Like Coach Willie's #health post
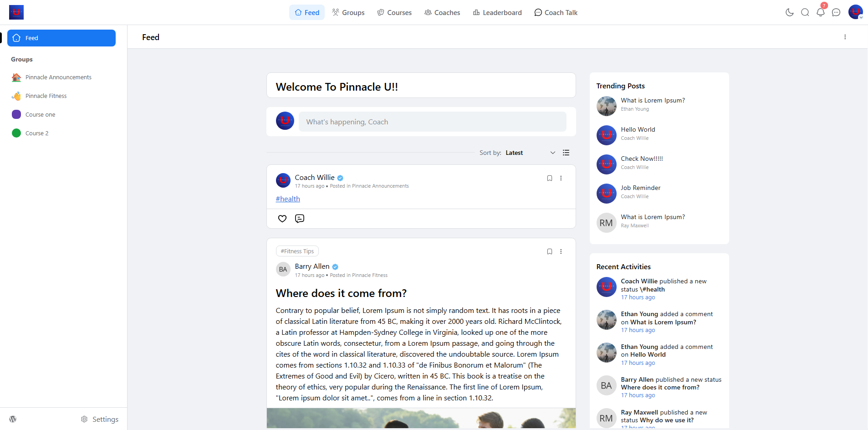The image size is (868, 430). 282,219
